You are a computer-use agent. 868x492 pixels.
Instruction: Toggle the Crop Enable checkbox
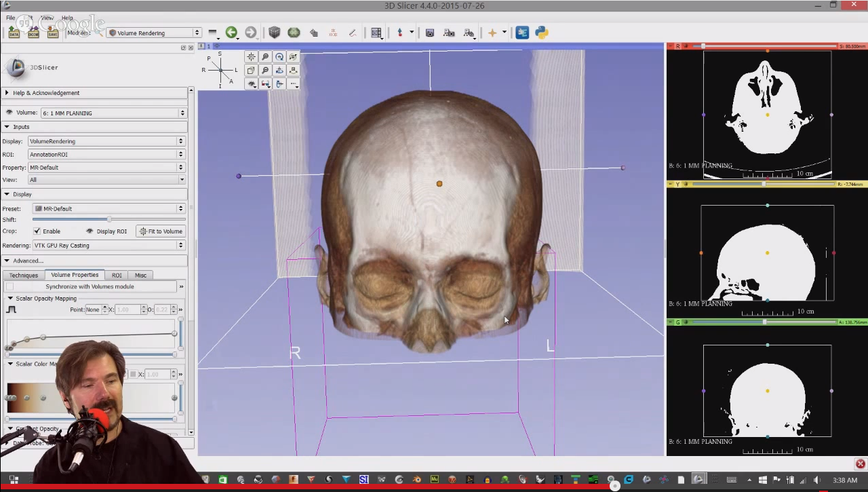pyautogui.click(x=37, y=231)
